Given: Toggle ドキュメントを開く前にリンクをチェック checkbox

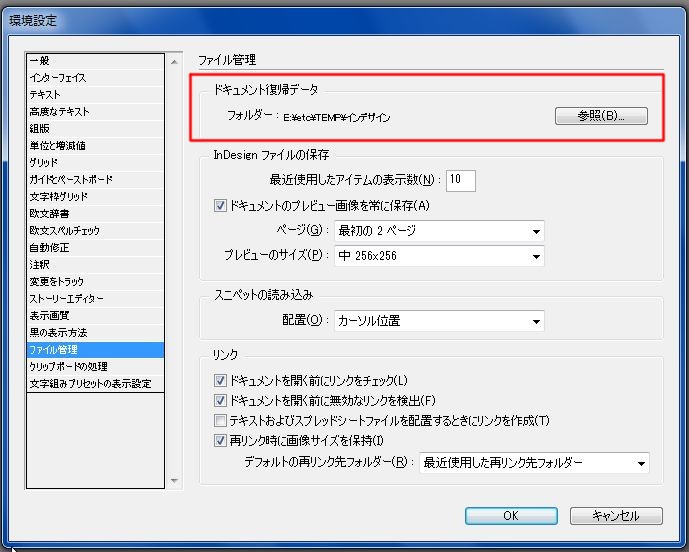Looking at the screenshot, I should [x=220, y=381].
